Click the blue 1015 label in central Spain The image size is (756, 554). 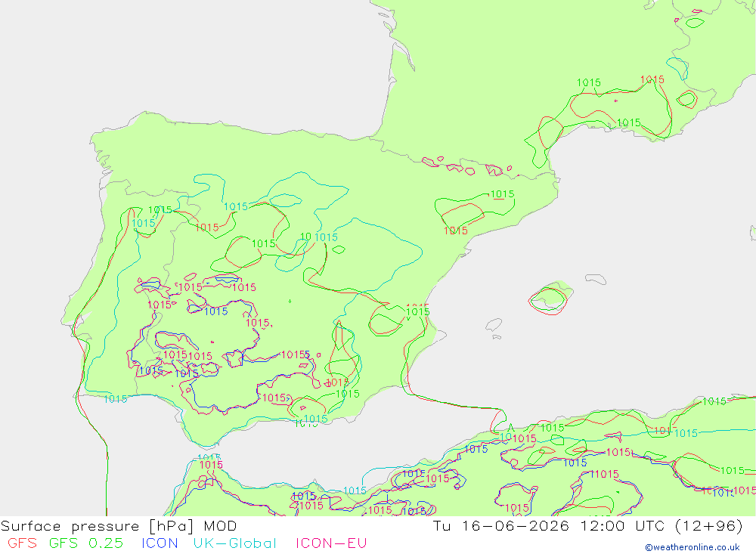[x=216, y=311]
